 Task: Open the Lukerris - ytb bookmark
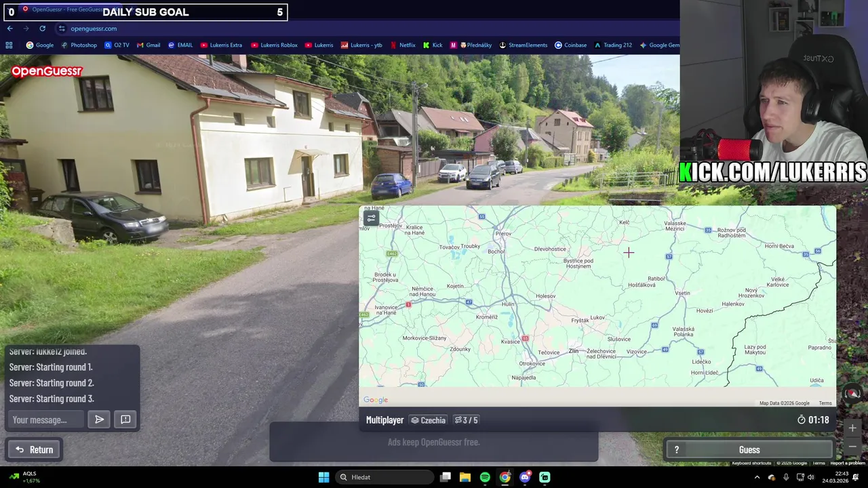pyautogui.click(x=361, y=45)
